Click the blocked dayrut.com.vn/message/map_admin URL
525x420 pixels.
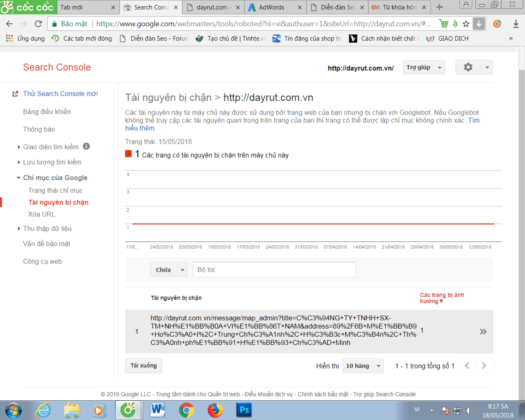tap(284, 330)
